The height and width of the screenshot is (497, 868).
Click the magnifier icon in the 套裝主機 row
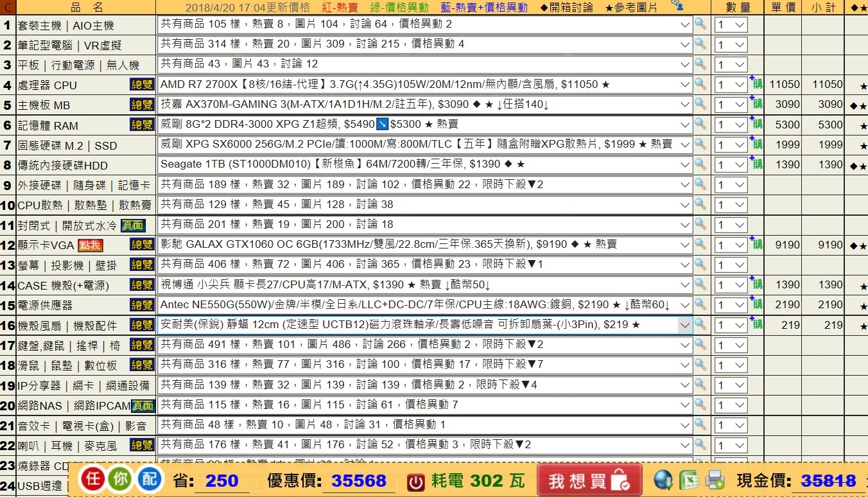(700, 24)
